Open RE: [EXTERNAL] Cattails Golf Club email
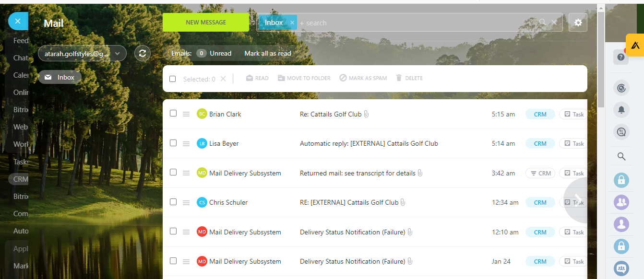This screenshot has height=279, width=644. click(x=349, y=202)
